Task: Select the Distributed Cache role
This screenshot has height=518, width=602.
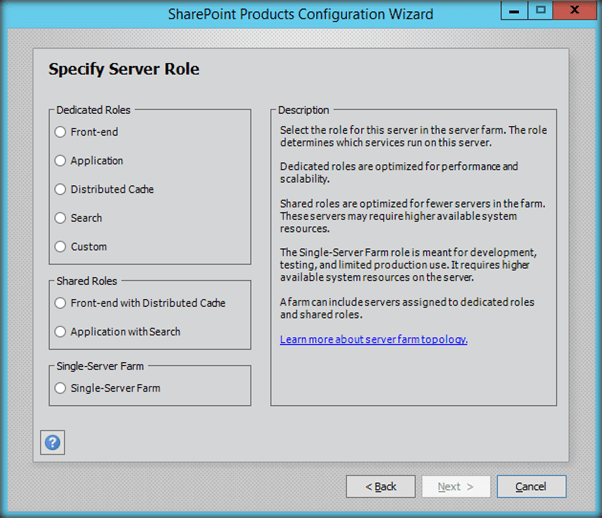Action: [61, 189]
